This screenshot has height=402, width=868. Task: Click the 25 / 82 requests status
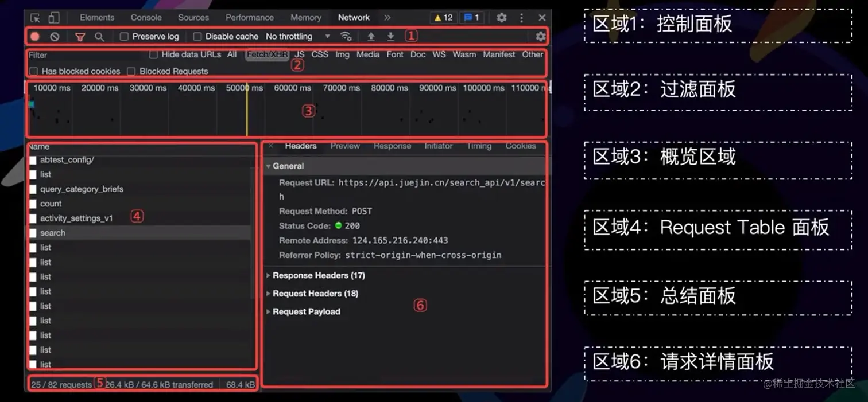click(61, 384)
